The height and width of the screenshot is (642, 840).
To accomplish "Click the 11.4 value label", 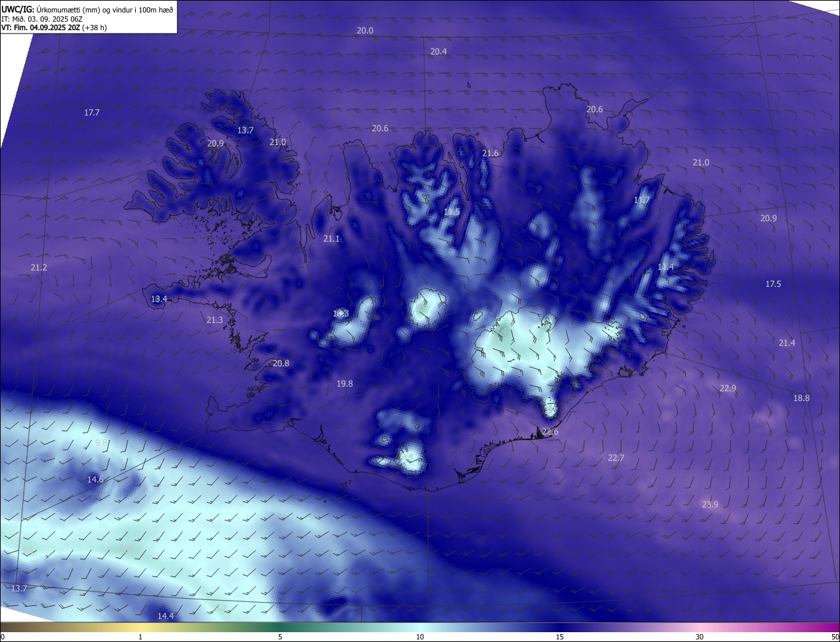I will 665,267.
